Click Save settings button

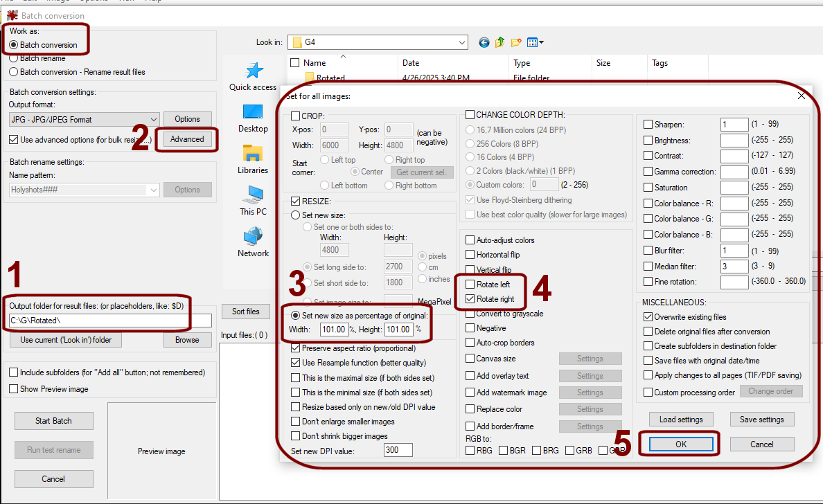[761, 420]
